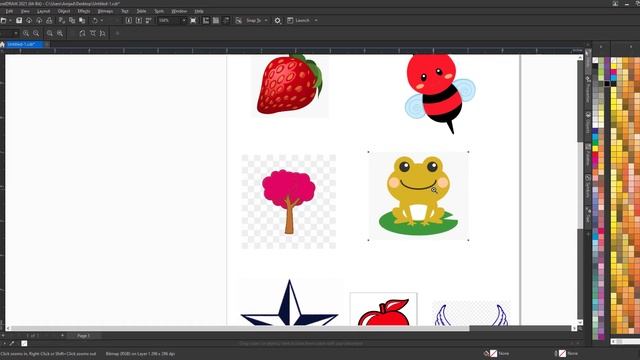Click the Zoom to page height icon
Image resolution: width=640 pixels, height=360 pixels.
pyautogui.click(x=102, y=33)
